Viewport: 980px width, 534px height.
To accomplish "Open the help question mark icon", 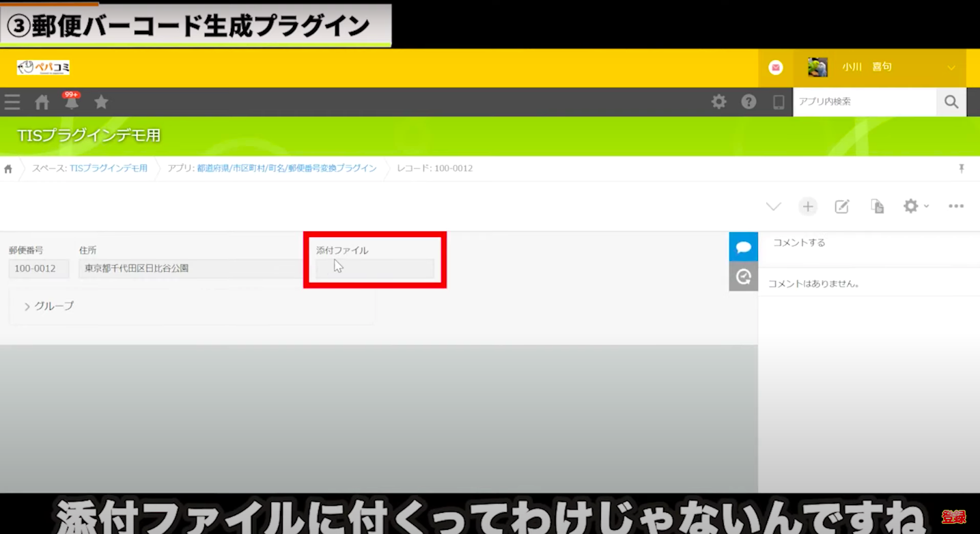I will (749, 102).
